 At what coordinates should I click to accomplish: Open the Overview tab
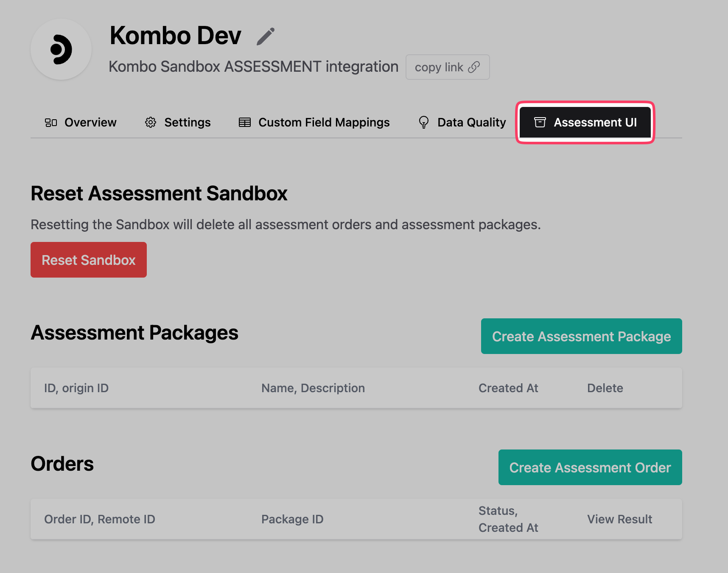click(81, 122)
